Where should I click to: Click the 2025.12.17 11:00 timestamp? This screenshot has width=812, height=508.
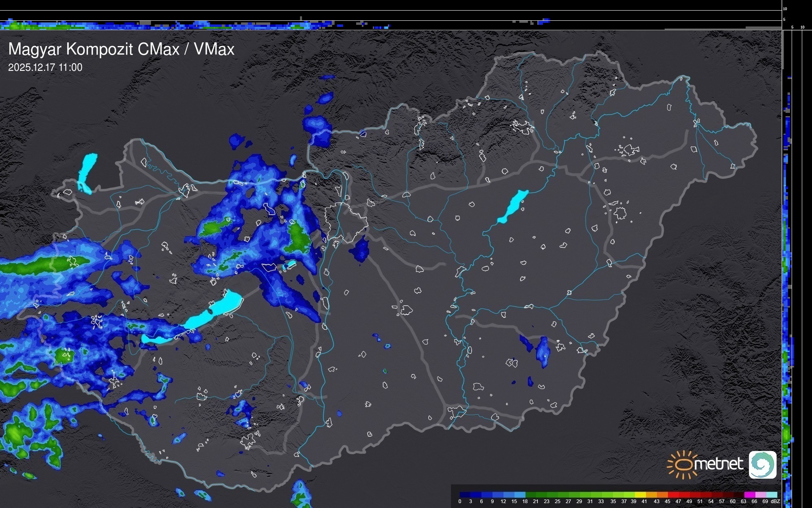pyautogui.click(x=45, y=68)
